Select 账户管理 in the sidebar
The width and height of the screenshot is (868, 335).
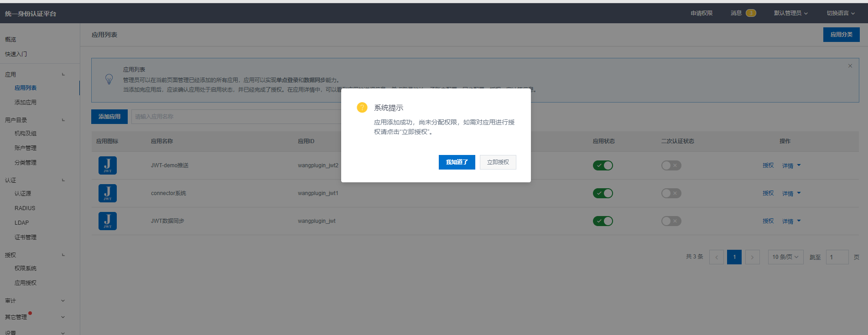tap(26, 148)
